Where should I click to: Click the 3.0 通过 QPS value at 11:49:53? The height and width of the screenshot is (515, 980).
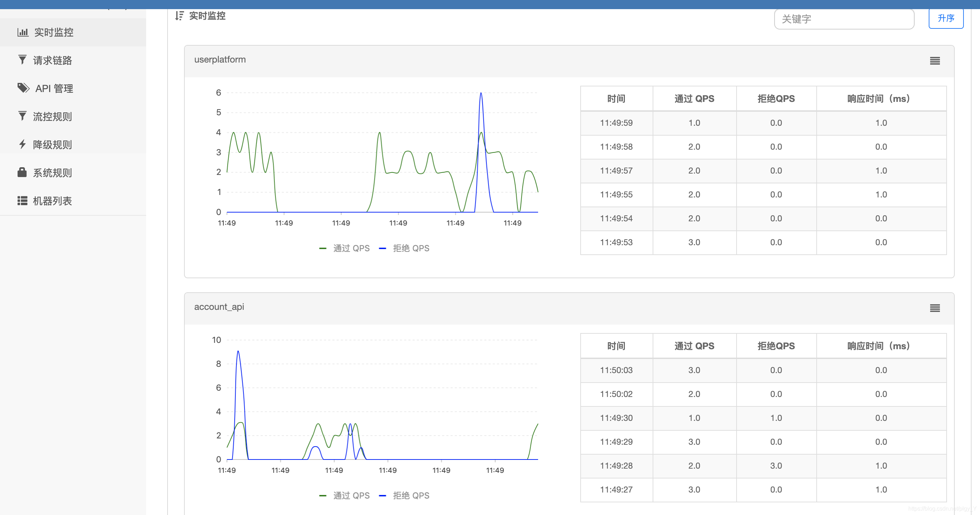(694, 243)
